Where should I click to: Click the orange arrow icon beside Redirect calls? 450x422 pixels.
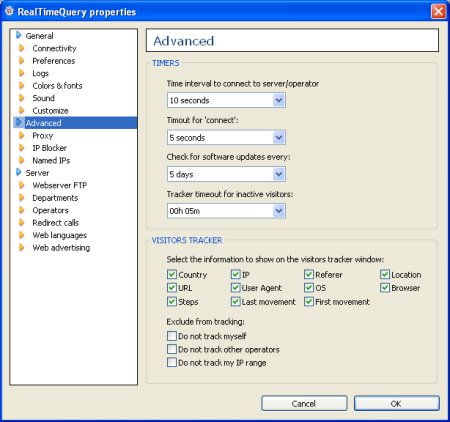22,222
